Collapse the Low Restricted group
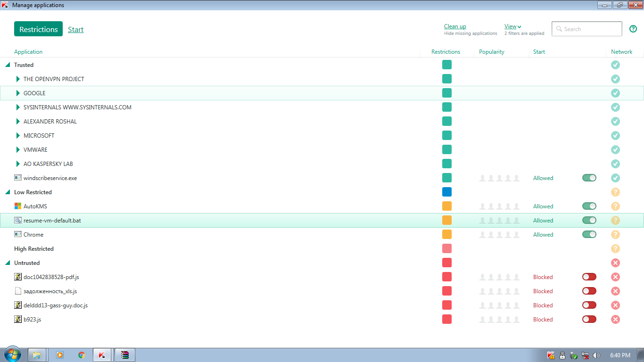Viewport: 644px width, 362px height. tap(8, 192)
